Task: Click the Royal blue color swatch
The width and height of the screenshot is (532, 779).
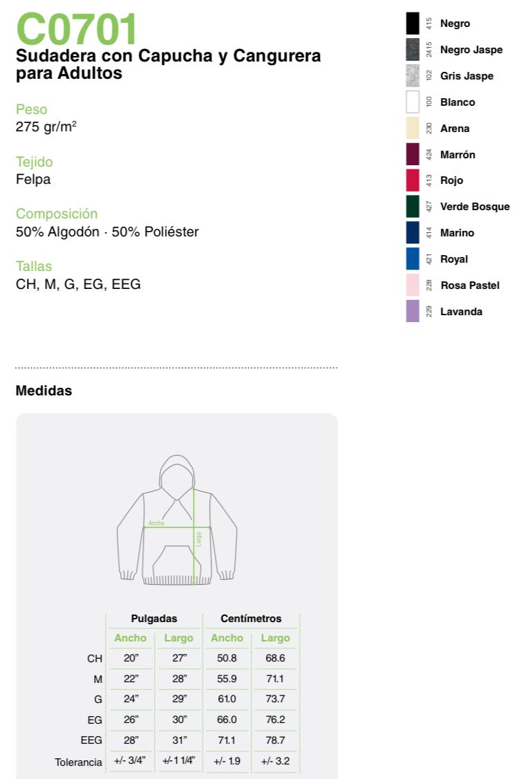Action: click(x=412, y=259)
